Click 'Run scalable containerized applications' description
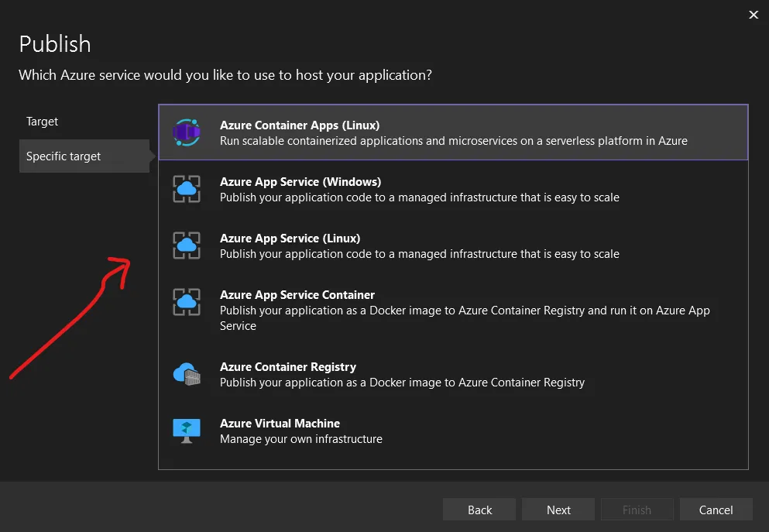Screen dimensions: 769x532 [454, 141]
